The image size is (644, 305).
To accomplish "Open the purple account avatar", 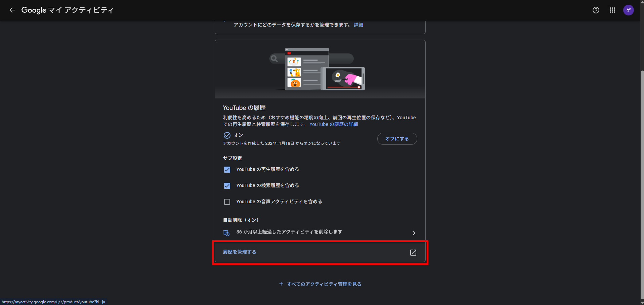I will pos(629,10).
